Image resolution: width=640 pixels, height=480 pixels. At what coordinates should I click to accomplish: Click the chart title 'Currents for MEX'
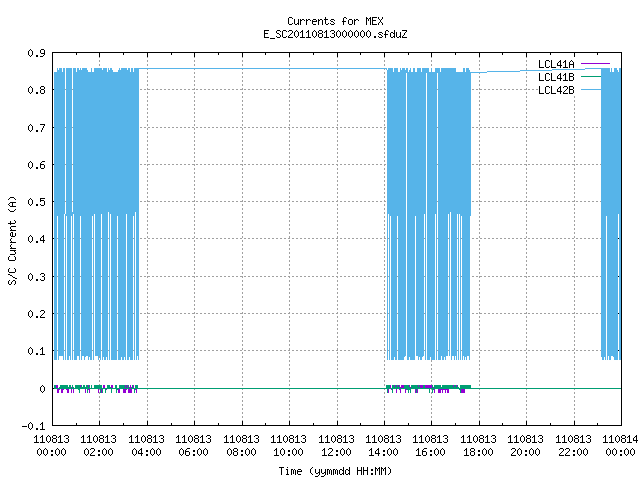(335, 21)
